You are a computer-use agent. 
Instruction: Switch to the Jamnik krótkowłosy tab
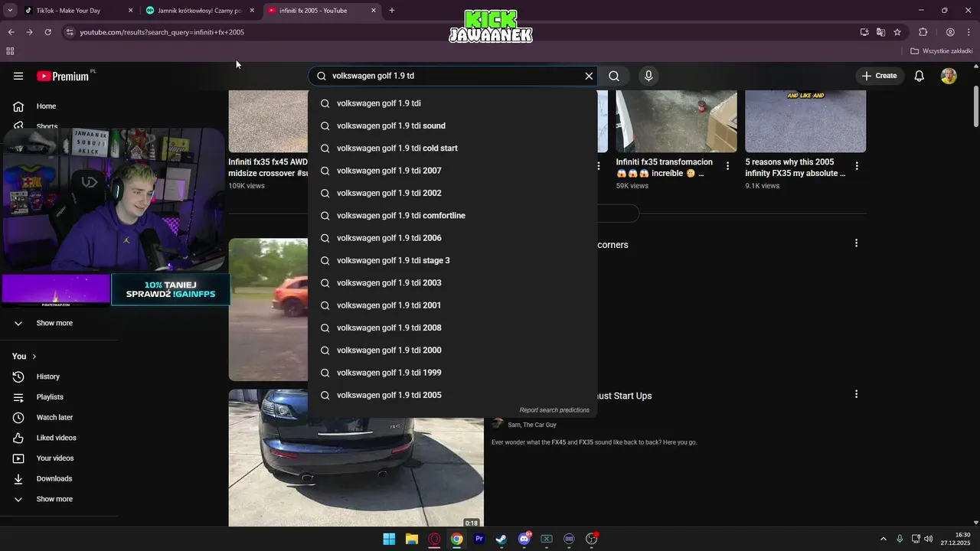199,11
